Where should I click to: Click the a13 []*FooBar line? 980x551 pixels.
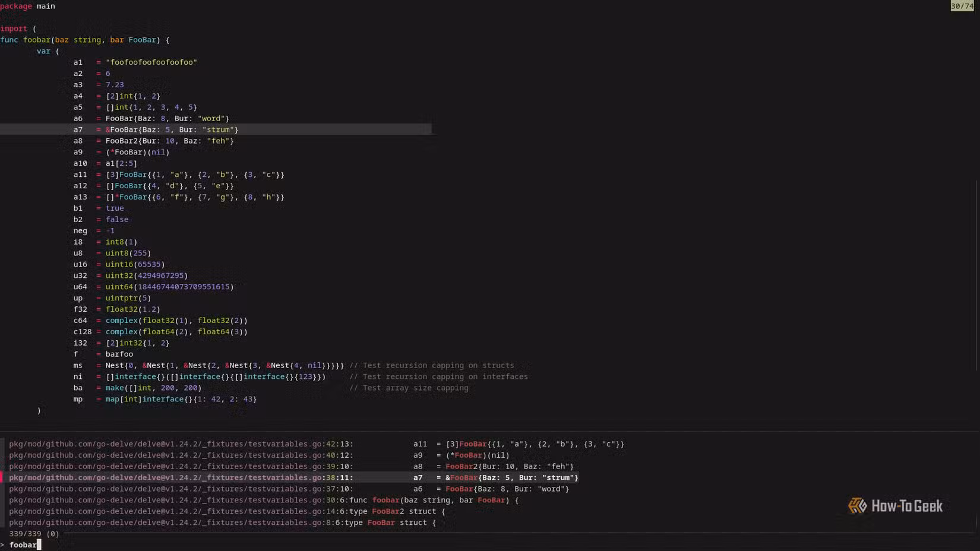[179, 197]
